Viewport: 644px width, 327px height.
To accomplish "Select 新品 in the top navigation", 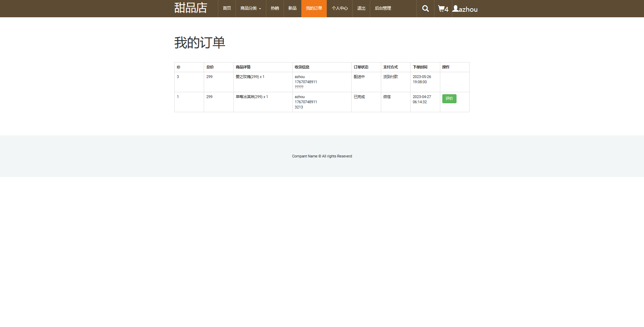I will tap(292, 8).
